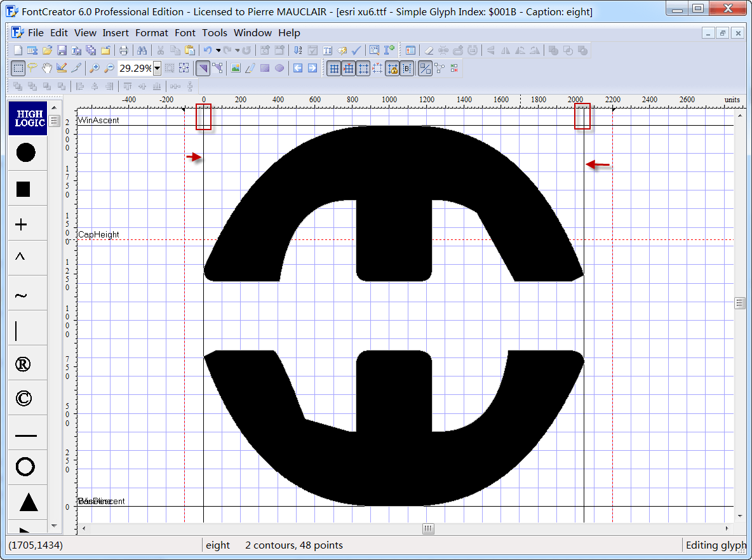
Task: Save the font with the floppy disk icon
Action: tap(62, 50)
